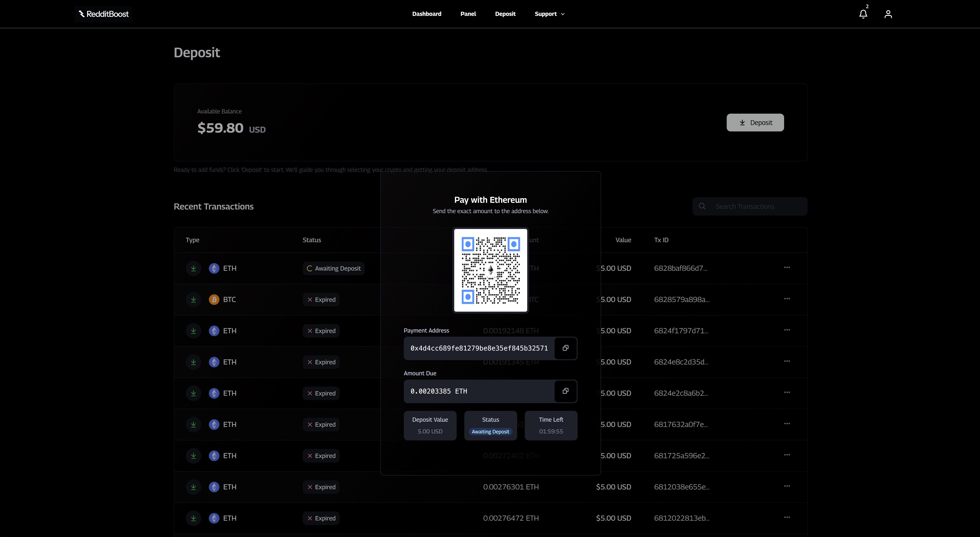Click deposit arrow icon in 6824e8c2d35d row
Viewport: 980px width, 537px height.
(x=193, y=362)
